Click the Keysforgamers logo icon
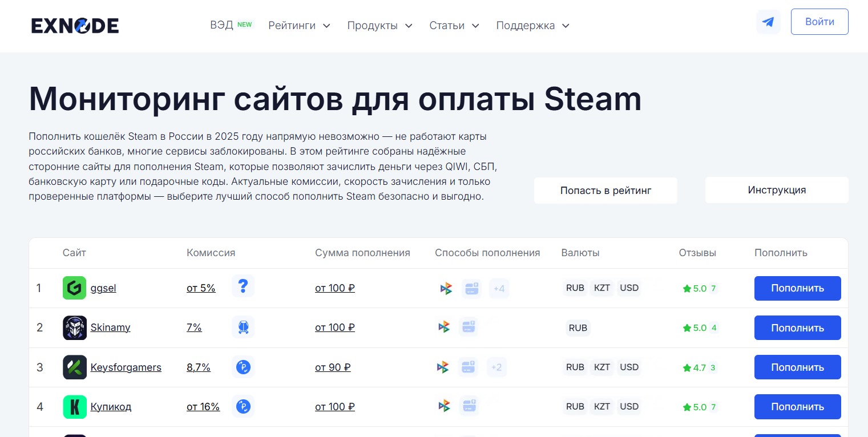The width and height of the screenshot is (868, 437). (74, 367)
